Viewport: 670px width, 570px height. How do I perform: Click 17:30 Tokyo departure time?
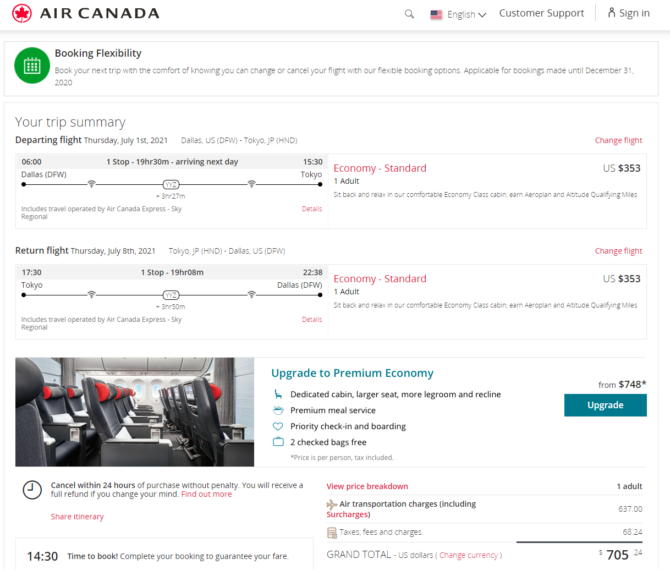pyautogui.click(x=32, y=272)
